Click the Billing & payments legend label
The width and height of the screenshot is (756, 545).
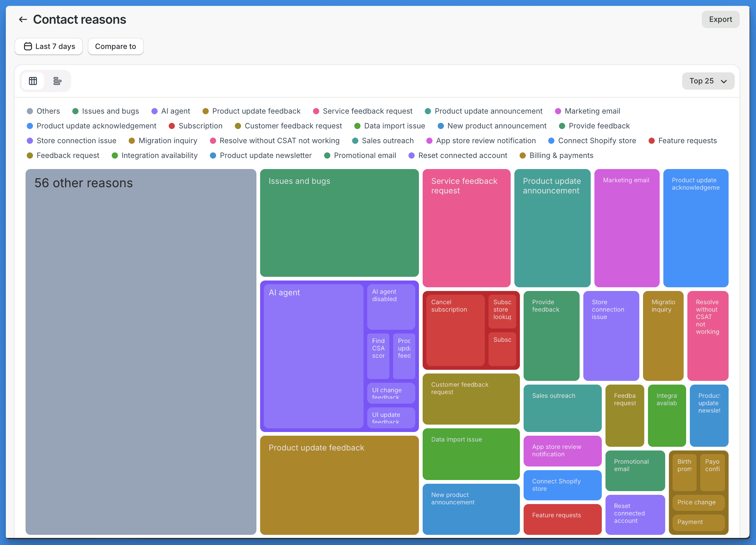(561, 156)
